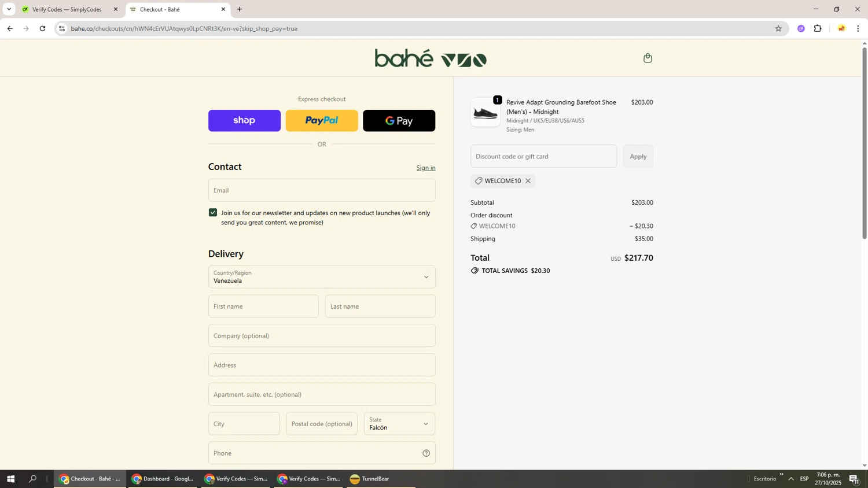868x488 pixels.
Task: Reload the checkout page
Action: [x=42, y=28]
